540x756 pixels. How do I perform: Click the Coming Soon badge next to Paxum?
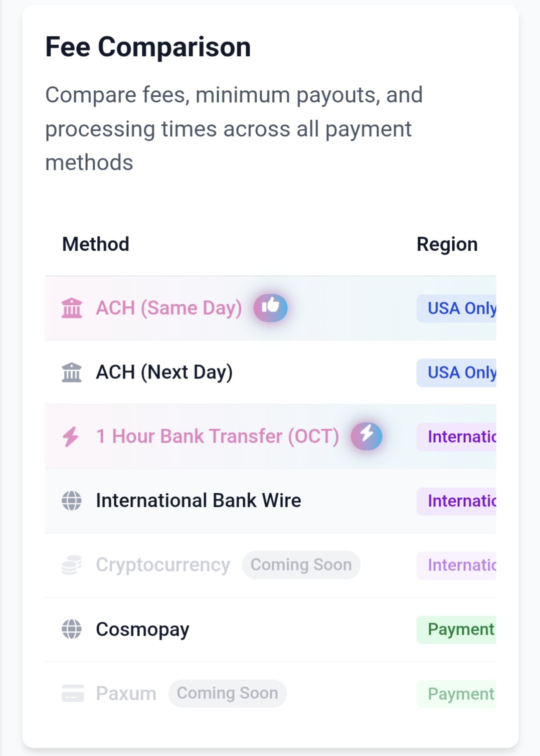pyautogui.click(x=227, y=693)
